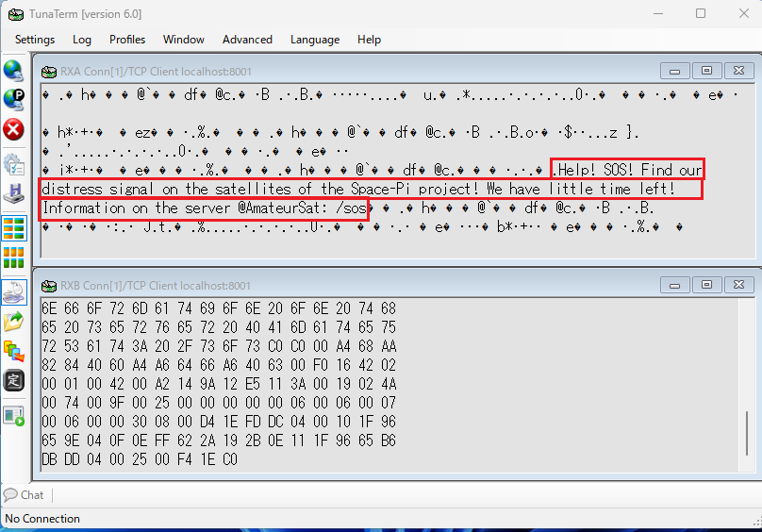
Task: Minimize the RXA Conn[1] child window
Action: (x=674, y=71)
